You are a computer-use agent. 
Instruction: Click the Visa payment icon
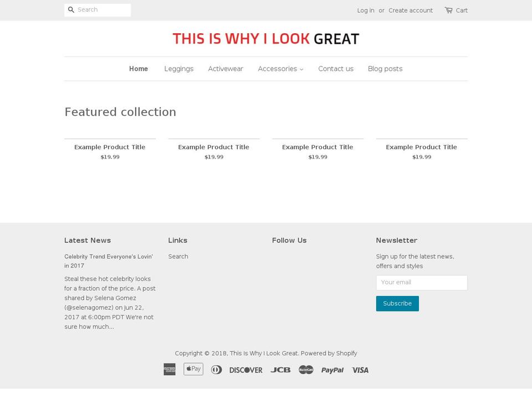360,370
